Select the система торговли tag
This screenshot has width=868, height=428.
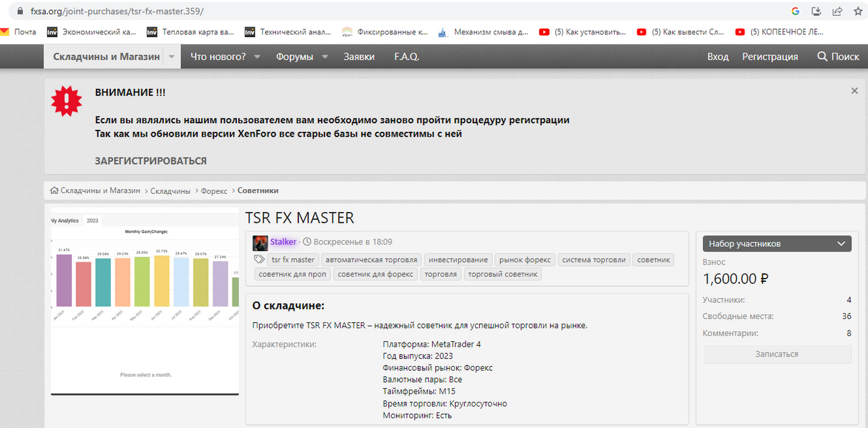tap(594, 260)
